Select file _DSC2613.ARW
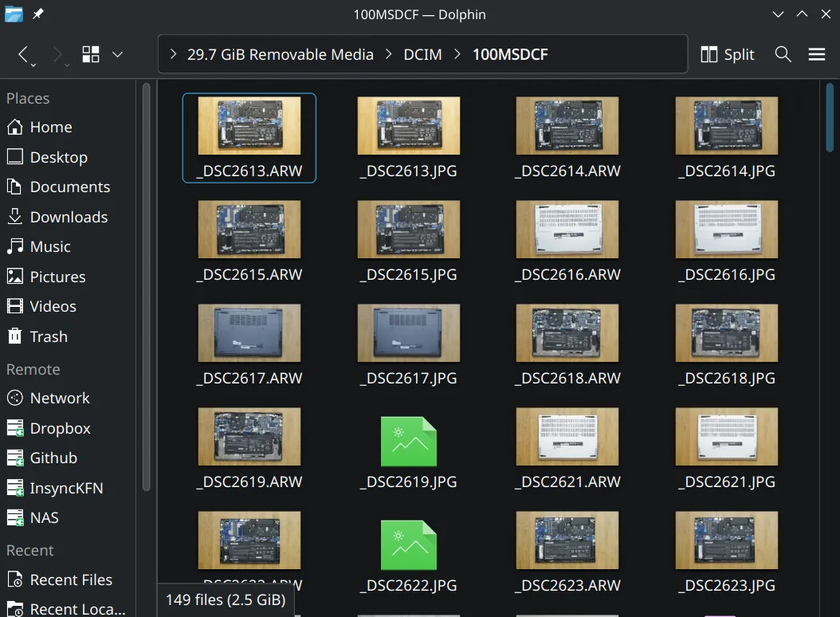 (x=249, y=138)
